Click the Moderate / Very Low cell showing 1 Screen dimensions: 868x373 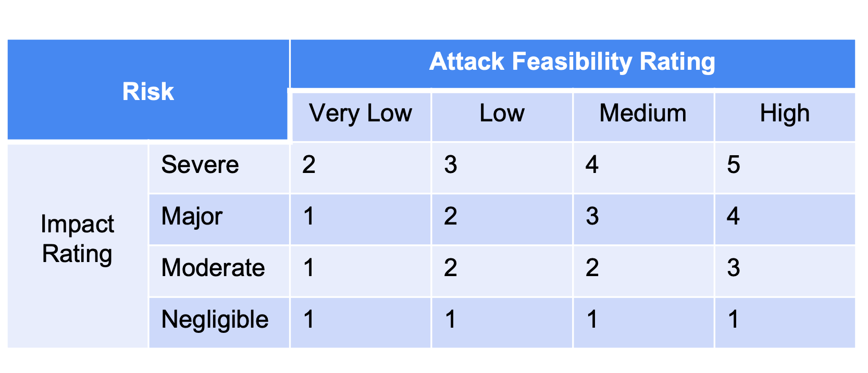coord(361,271)
